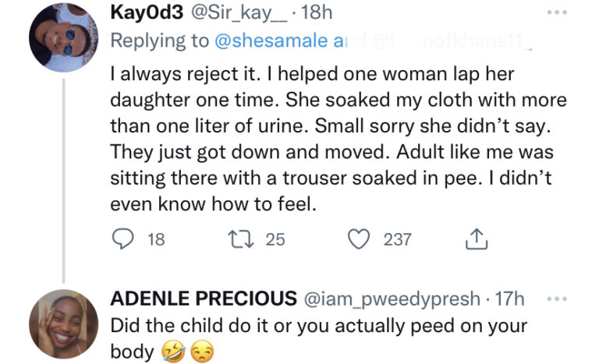Share KayOd3's tweet via the upload arrow icon

[475, 239]
